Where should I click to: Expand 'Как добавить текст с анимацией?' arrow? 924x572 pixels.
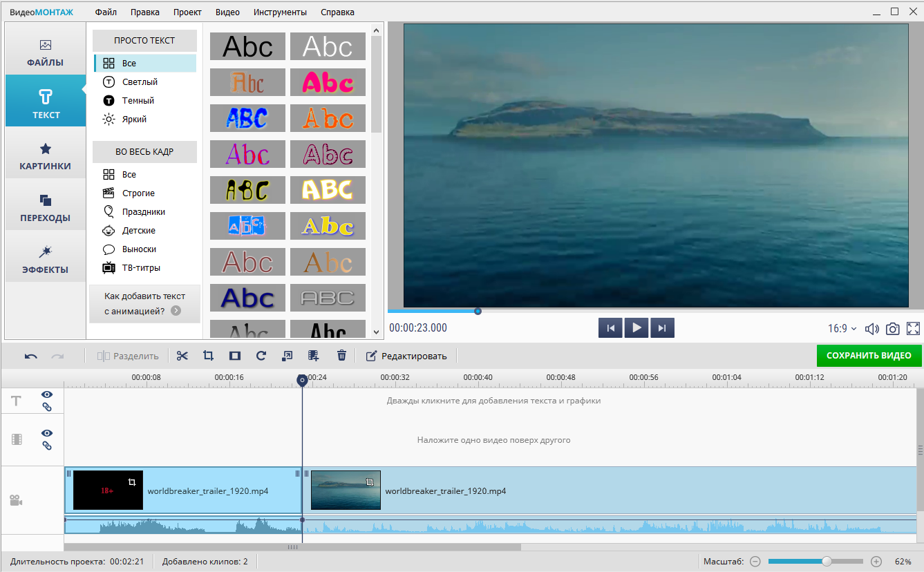(176, 311)
